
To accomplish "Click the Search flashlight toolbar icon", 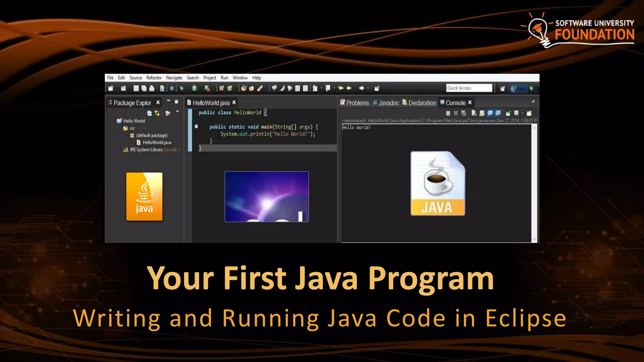I will click(x=259, y=88).
